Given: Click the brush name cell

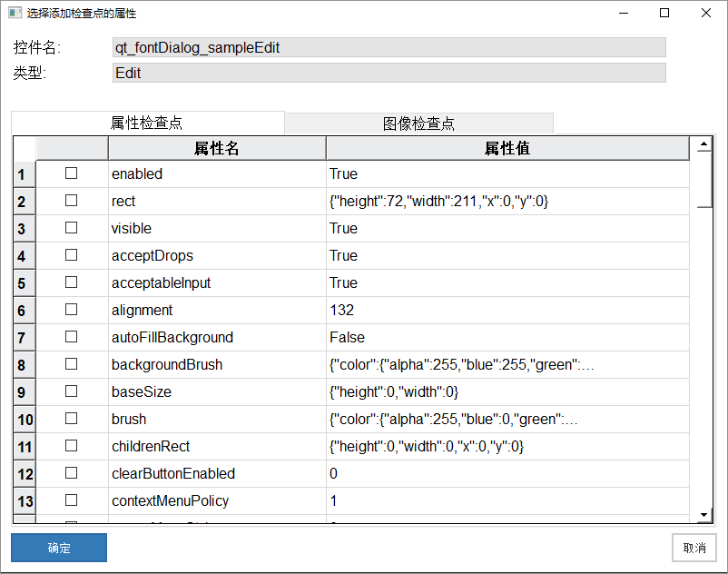Looking at the screenshot, I should click(x=217, y=419).
